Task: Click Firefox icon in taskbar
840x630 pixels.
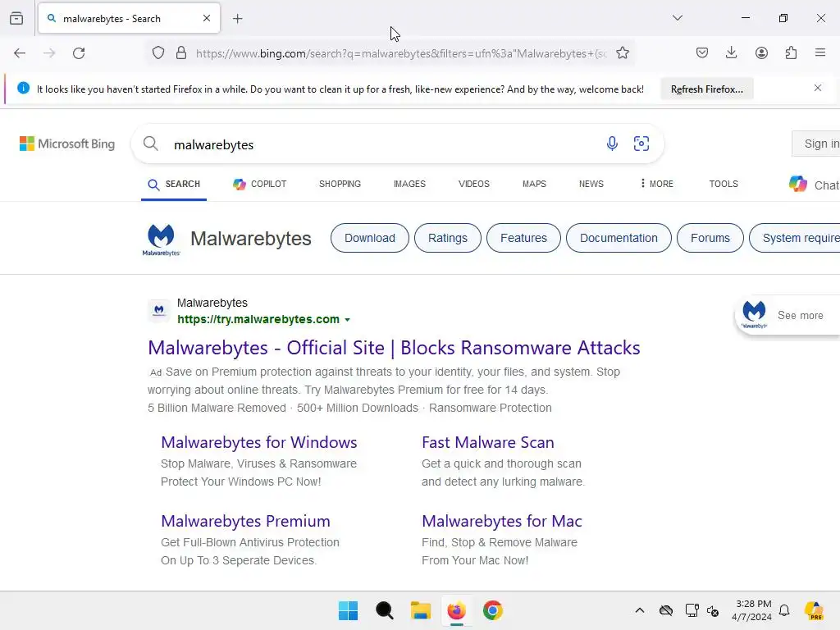Action: point(456,610)
